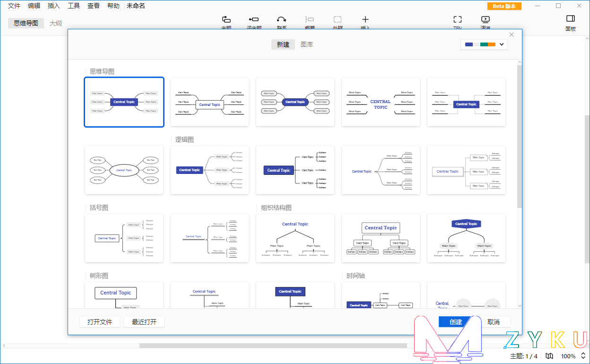
Task: Click the map overview icon in status bar
Action: [549, 356]
